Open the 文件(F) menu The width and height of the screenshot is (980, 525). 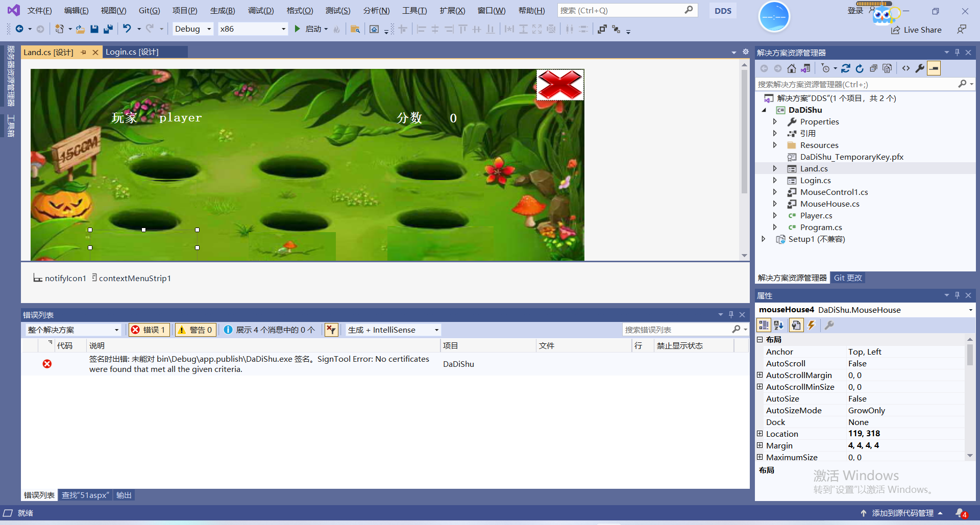pos(39,11)
